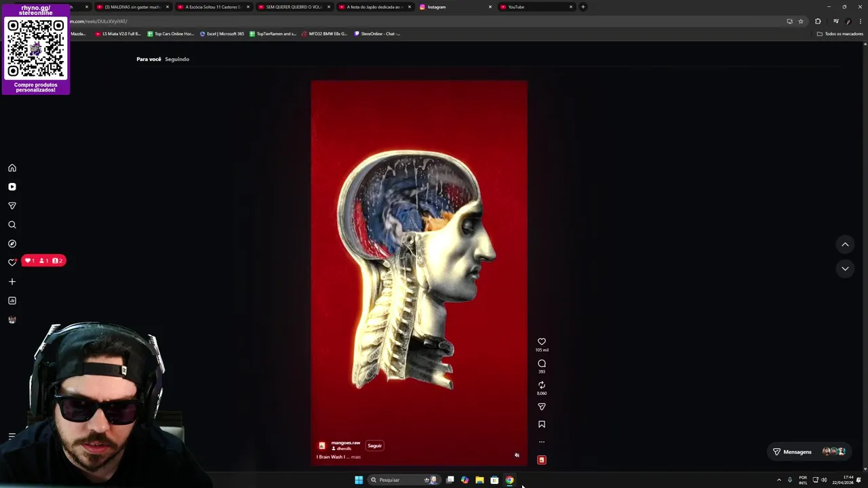Open dherolls collaborator link

click(x=344, y=449)
